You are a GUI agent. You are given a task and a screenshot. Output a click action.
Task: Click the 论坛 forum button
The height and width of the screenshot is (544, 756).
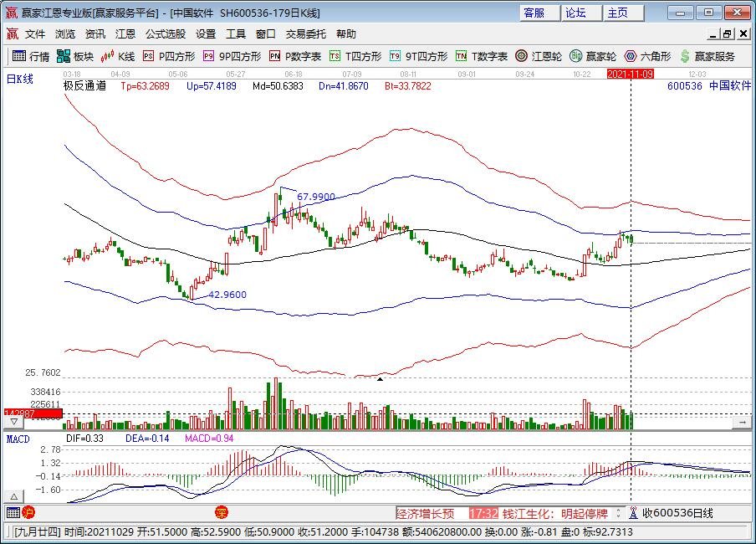pos(577,13)
